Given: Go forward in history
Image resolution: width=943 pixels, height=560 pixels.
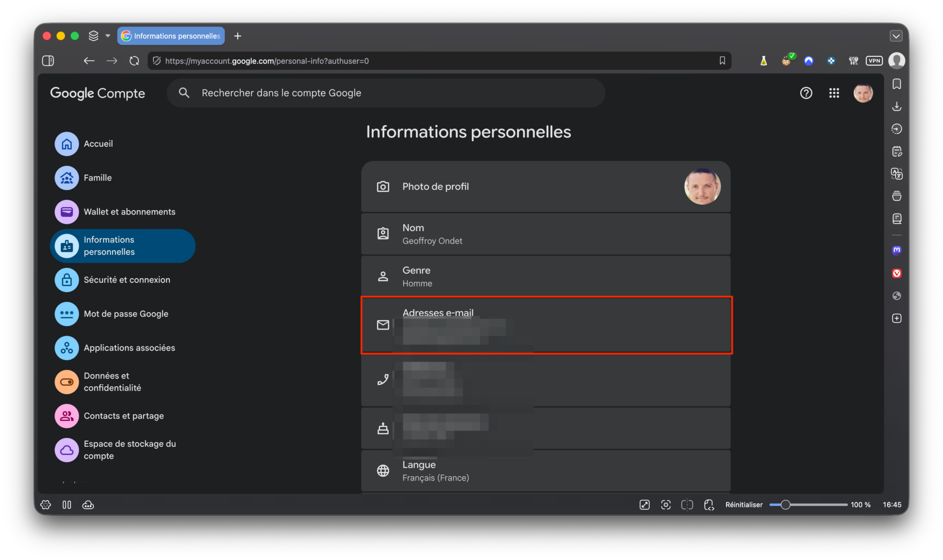Looking at the screenshot, I should click(112, 61).
